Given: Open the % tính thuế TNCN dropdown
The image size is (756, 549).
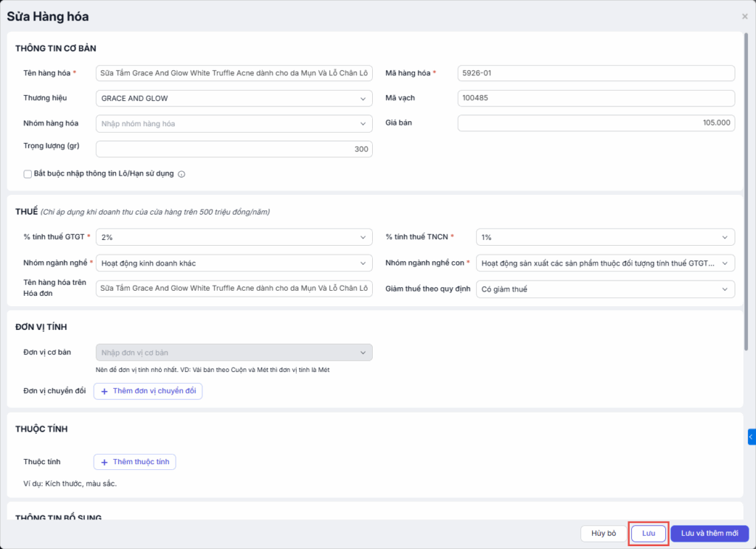Looking at the screenshot, I should [605, 238].
